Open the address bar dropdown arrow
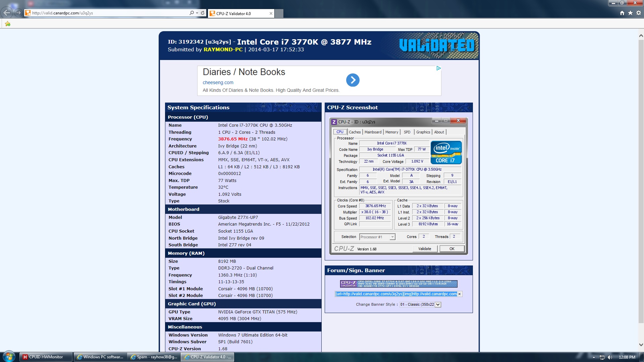The image size is (644, 362). point(197,13)
